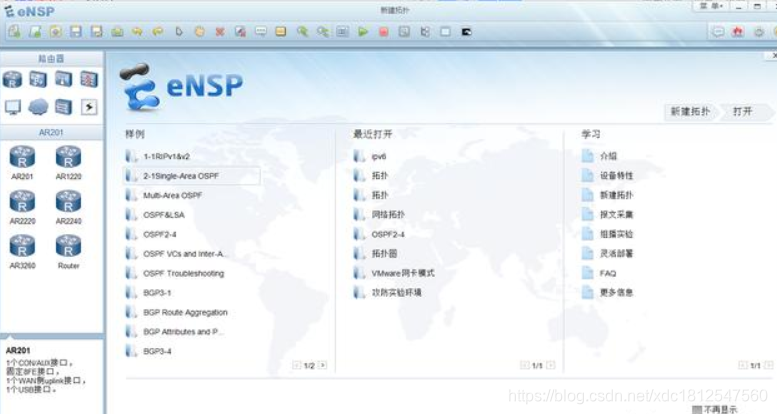The height and width of the screenshot is (414, 777).
Task: Click the save topology floppy icon
Action: (x=76, y=32)
